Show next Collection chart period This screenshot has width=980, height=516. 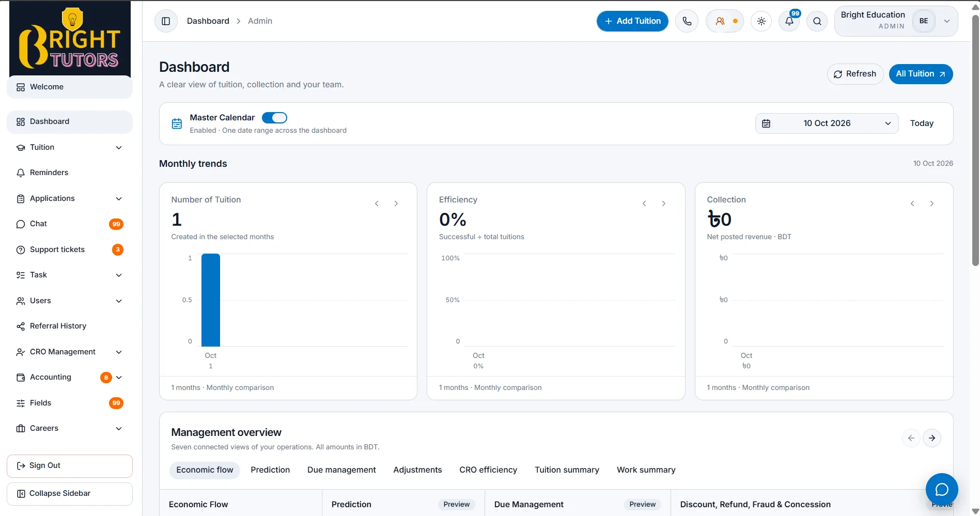pos(932,204)
